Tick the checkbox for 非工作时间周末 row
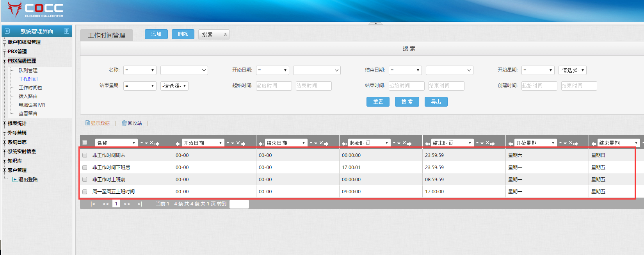The height and width of the screenshot is (255, 644). (85, 155)
